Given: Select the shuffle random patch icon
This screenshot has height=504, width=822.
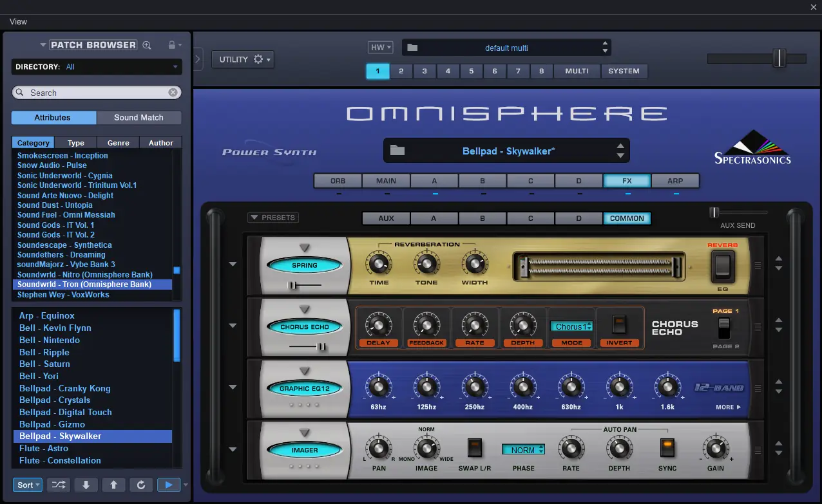Looking at the screenshot, I should tap(57, 484).
